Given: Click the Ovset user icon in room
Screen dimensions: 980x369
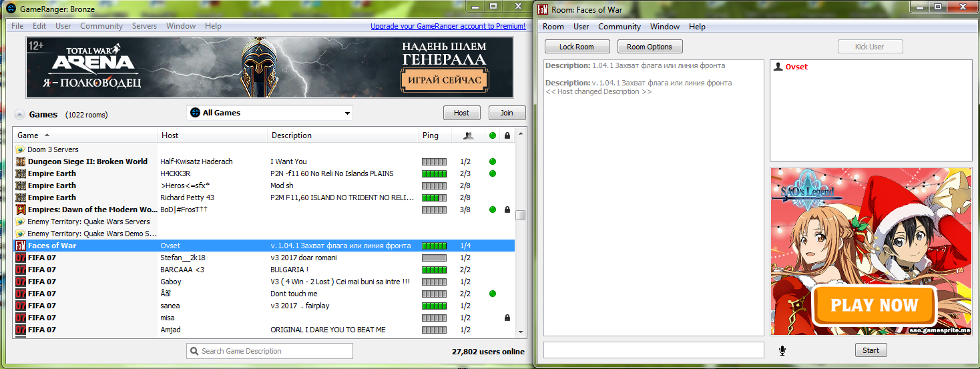Looking at the screenshot, I should (778, 67).
